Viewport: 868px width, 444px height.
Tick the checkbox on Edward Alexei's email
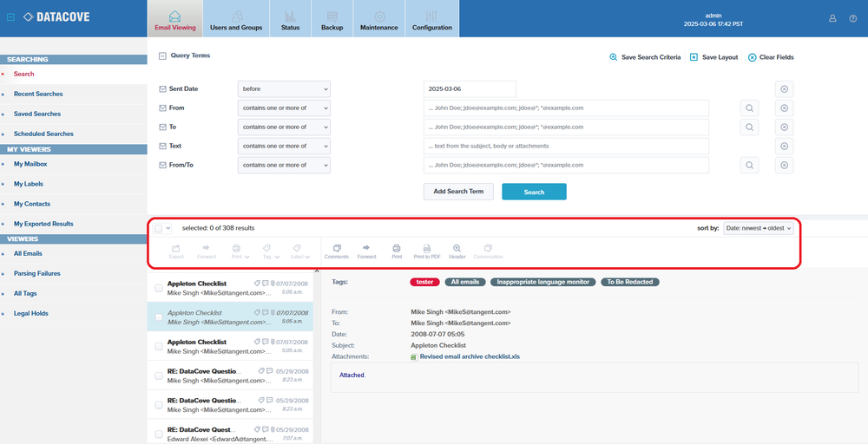click(x=159, y=434)
